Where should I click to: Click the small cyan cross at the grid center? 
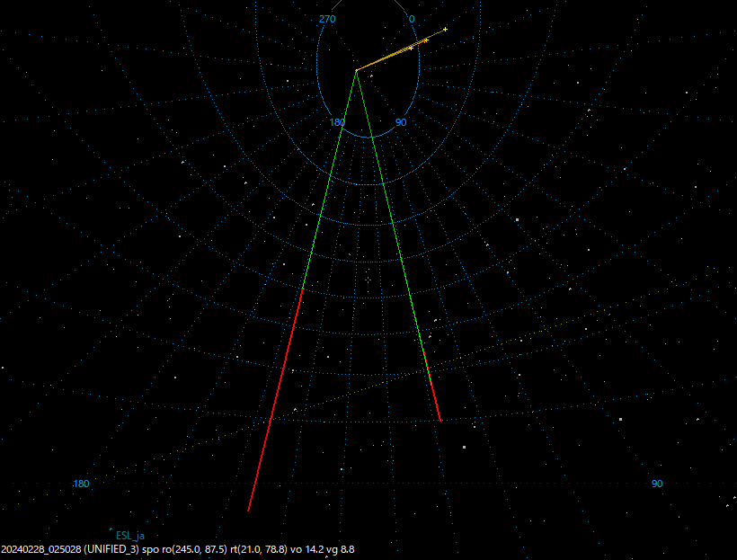pos(368,280)
